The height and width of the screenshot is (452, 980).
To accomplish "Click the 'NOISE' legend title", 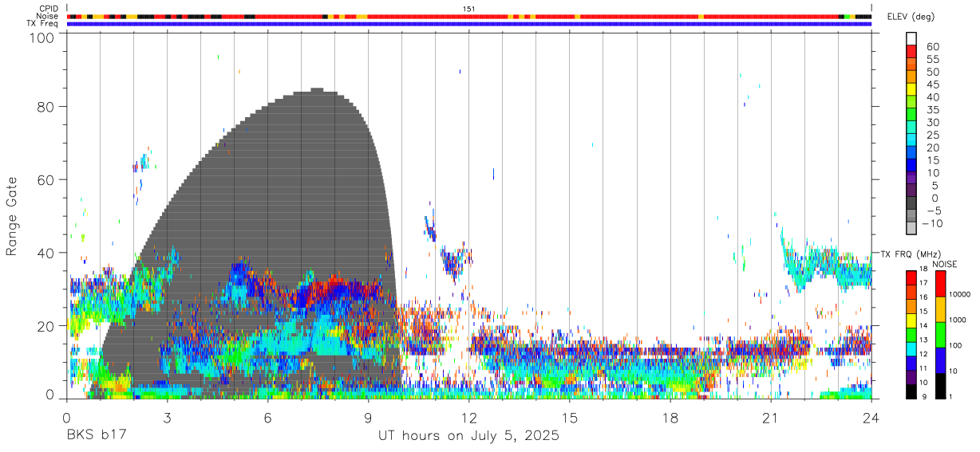I will point(944,265).
